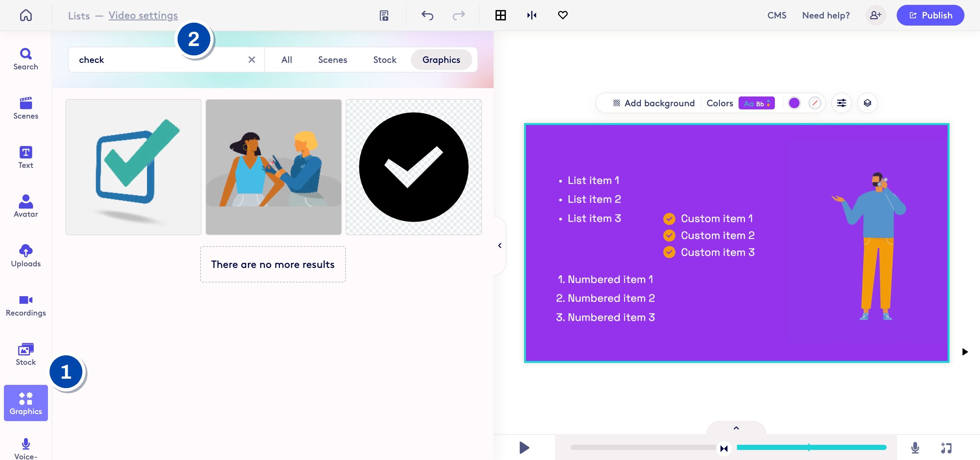
Task: Click the timeline scene transition marker
Action: coord(724,448)
